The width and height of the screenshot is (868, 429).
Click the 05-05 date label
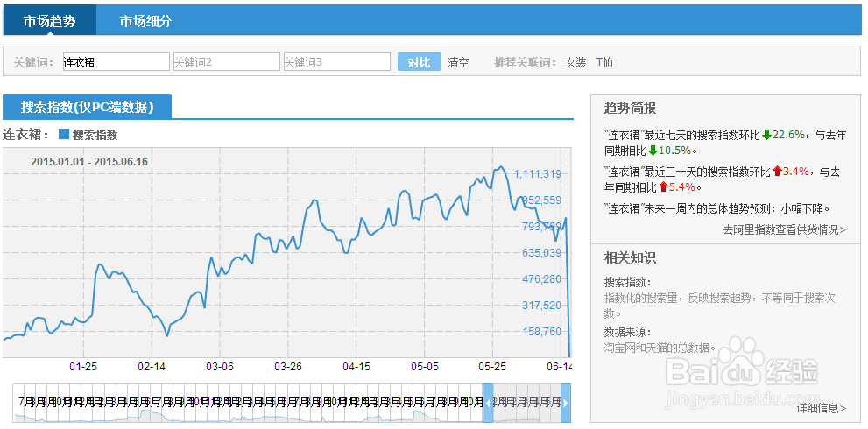[x=425, y=367]
